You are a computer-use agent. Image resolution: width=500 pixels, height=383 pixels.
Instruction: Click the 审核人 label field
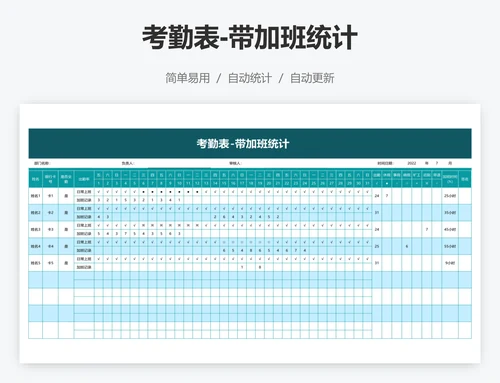coord(235,163)
